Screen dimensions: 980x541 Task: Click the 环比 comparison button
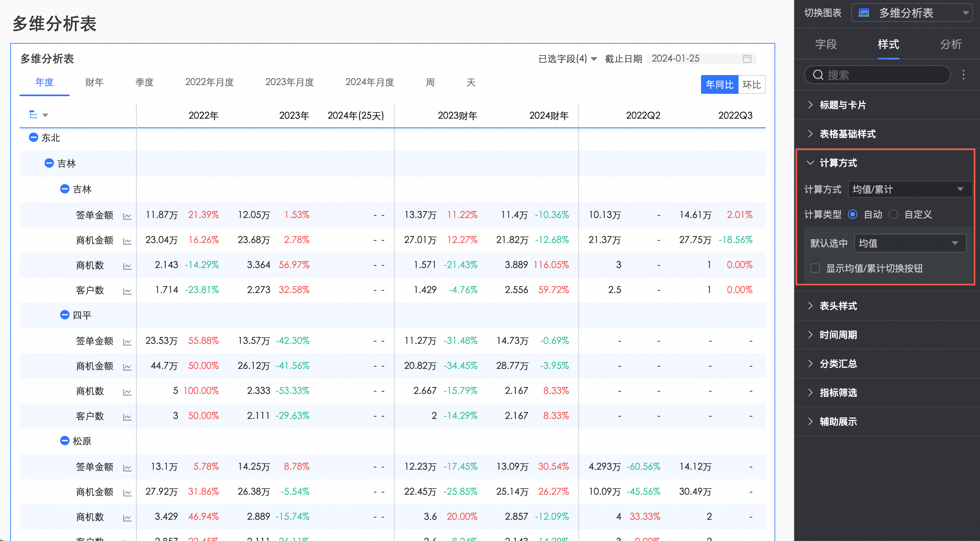point(751,84)
